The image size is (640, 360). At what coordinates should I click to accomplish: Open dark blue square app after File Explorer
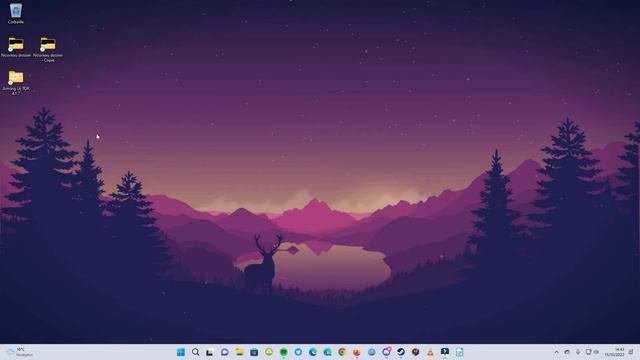[x=254, y=352]
